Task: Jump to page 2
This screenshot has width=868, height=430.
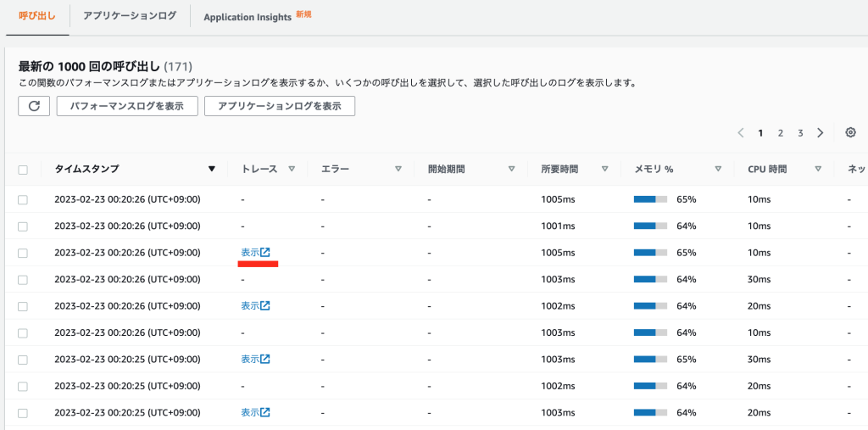Action: point(781,133)
